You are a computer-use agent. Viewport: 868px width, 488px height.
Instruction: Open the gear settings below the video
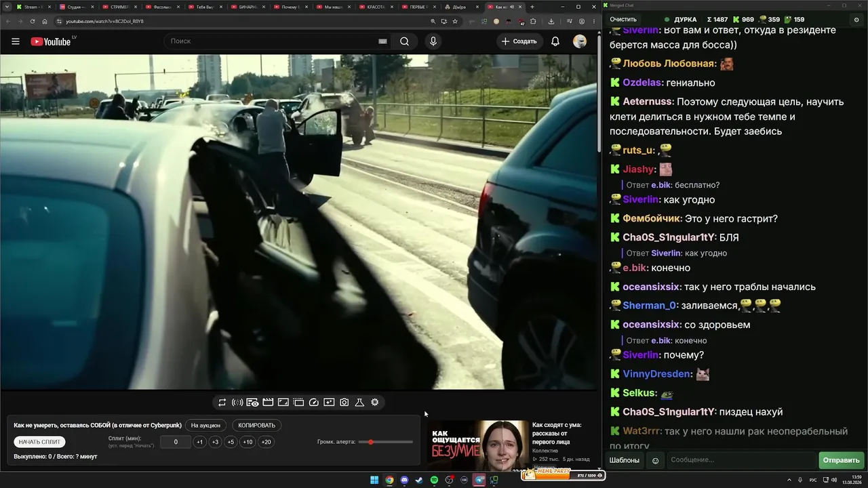(x=375, y=403)
